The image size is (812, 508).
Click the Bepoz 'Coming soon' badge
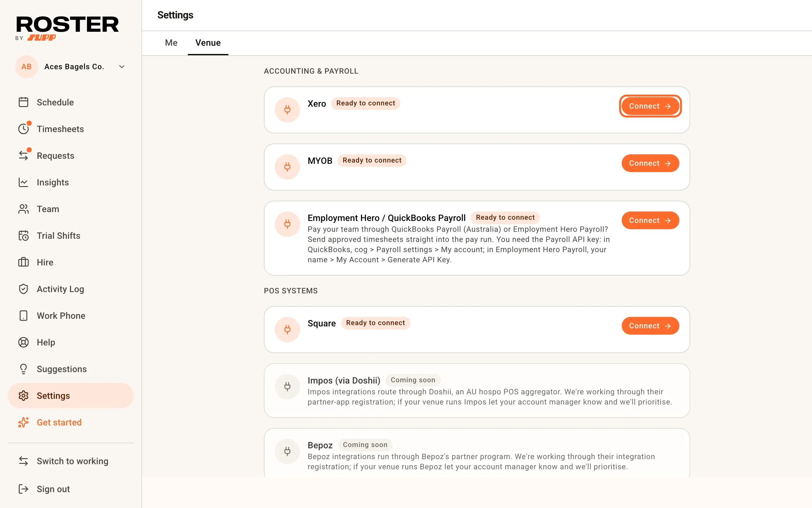pyautogui.click(x=365, y=445)
